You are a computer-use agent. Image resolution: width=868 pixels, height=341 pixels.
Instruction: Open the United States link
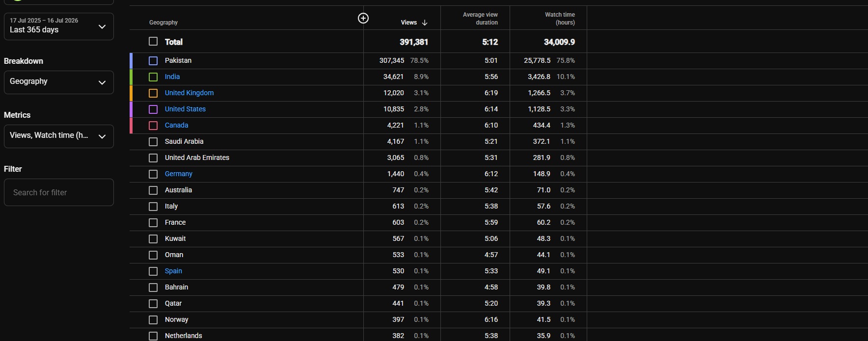[x=185, y=109]
